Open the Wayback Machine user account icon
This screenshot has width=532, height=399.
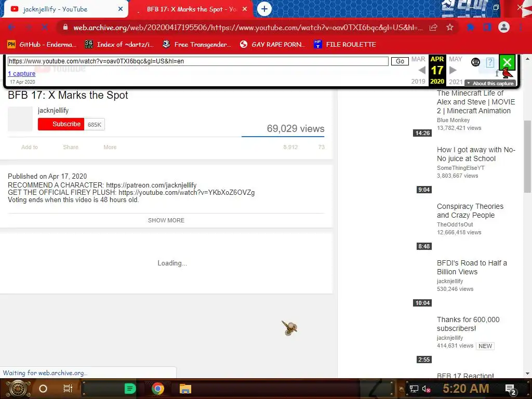click(x=476, y=62)
